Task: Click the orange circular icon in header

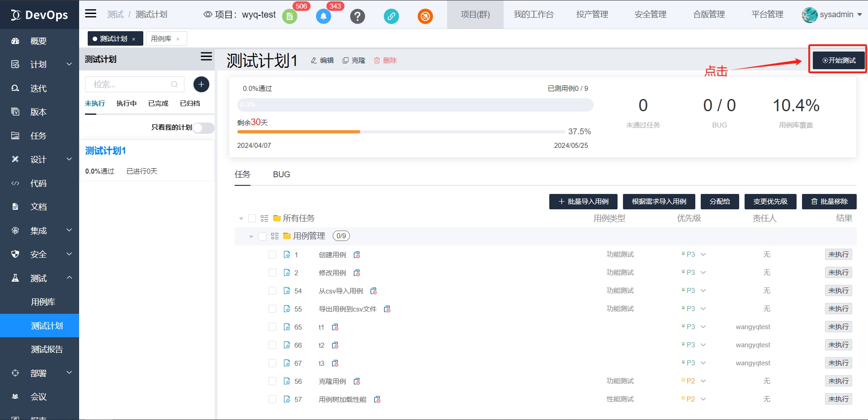Action: pos(425,17)
